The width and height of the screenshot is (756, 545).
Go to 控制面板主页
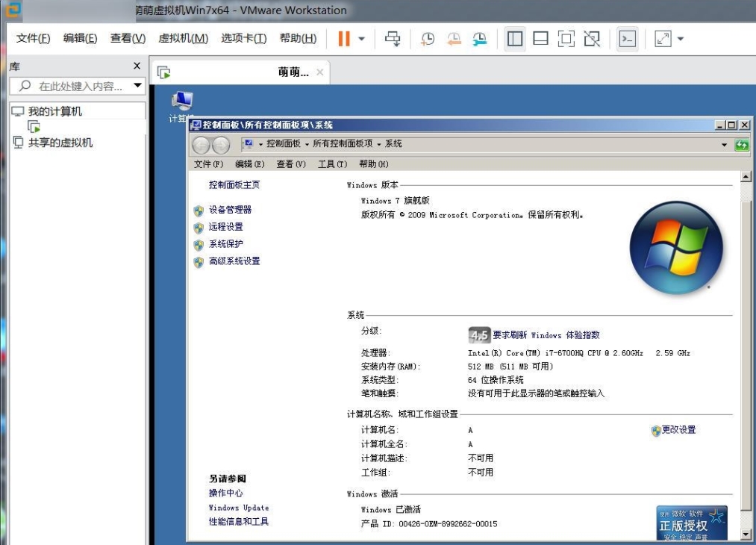(x=234, y=184)
